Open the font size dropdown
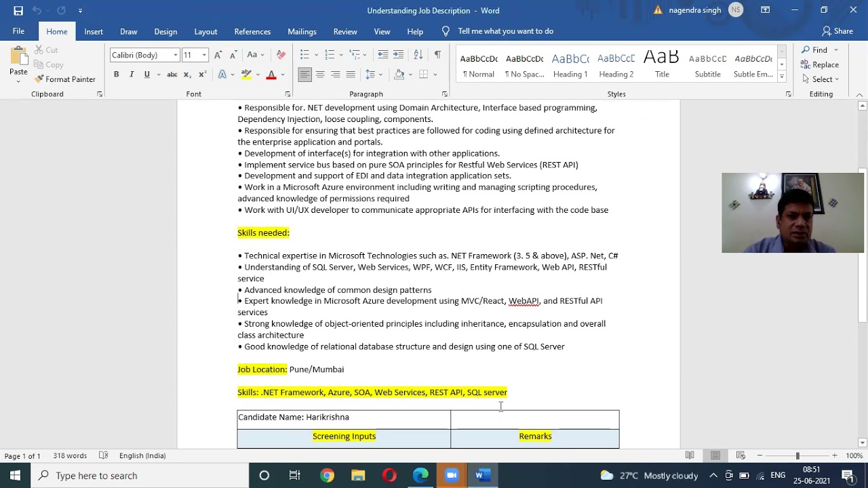This screenshot has height=488, width=868. pos(203,55)
